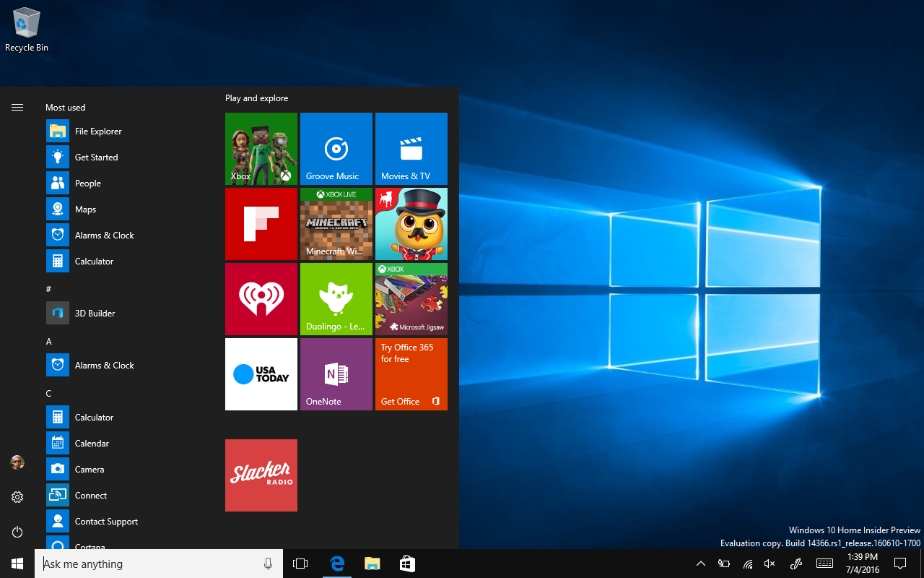Open File Explorer from Most used

(x=98, y=131)
